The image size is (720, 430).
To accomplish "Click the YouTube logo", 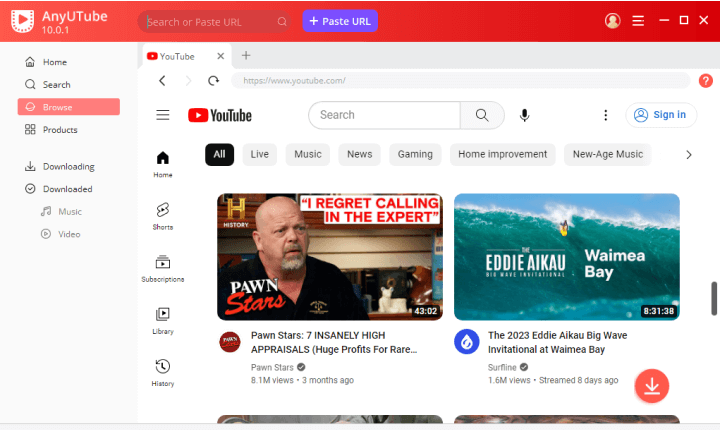I will [x=220, y=115].
